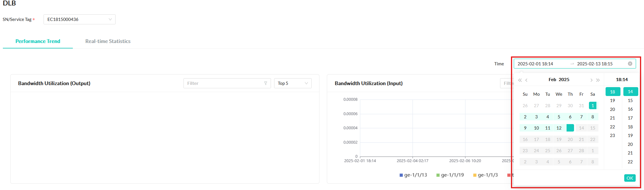
Task: Open the SN/Service Tag dropdown
Action: (x=79, y=19)
